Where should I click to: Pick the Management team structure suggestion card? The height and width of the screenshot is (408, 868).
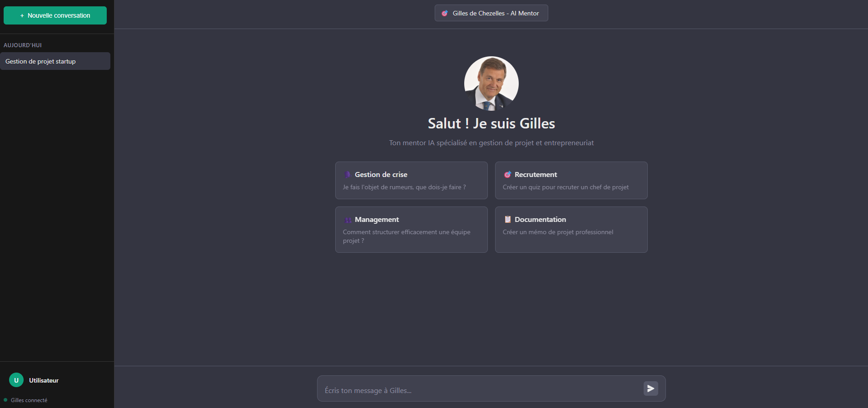click(x=411, y=230)
